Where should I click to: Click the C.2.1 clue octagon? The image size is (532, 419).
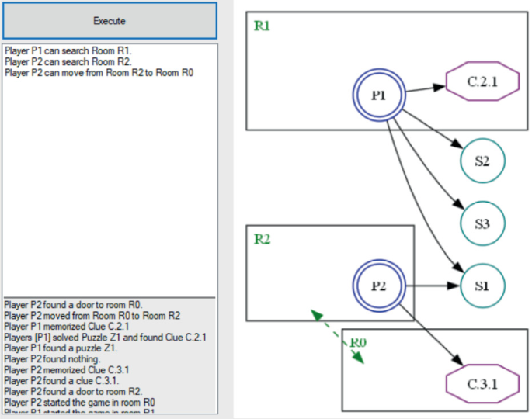(x=482, y=81)
